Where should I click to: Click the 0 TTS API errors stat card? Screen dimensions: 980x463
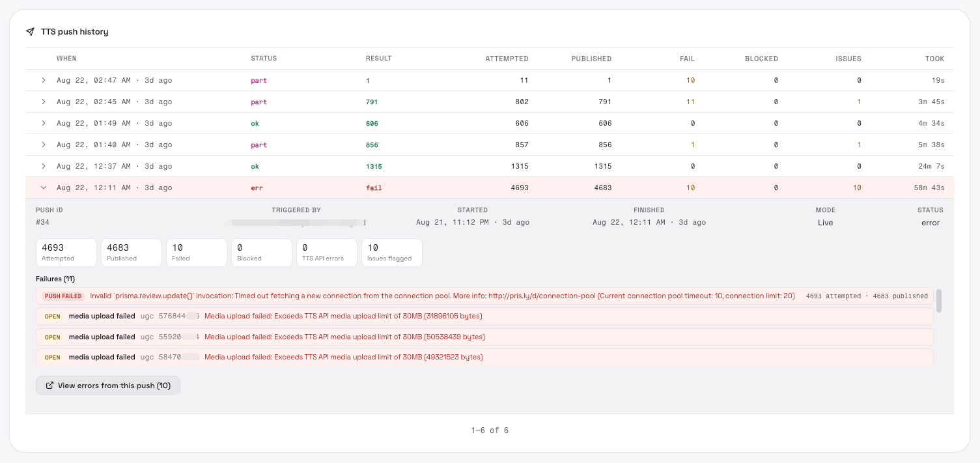(327, 253)
